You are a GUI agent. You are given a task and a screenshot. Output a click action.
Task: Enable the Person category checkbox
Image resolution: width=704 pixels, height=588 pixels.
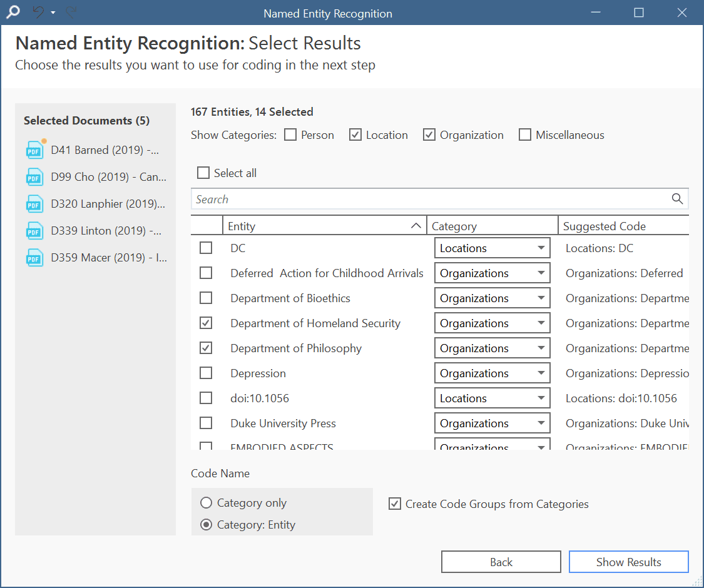click(290, 134)
